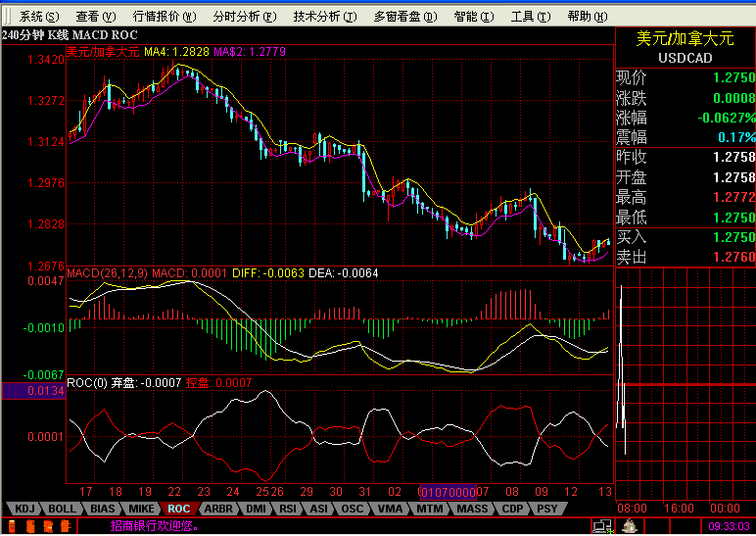Open the 工具(T) menu
This screenshot has width=756, height=536.
(x=531, y=17)
